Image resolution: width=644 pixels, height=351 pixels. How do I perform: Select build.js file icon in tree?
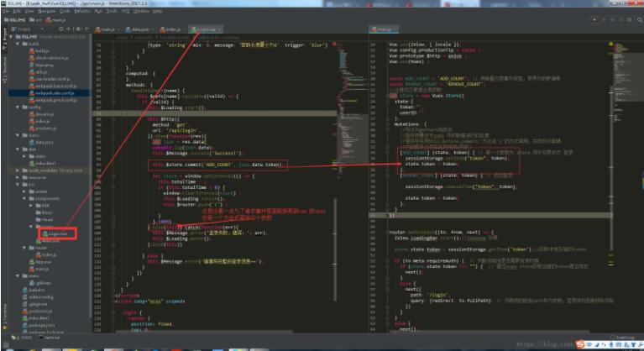(32, 51)
